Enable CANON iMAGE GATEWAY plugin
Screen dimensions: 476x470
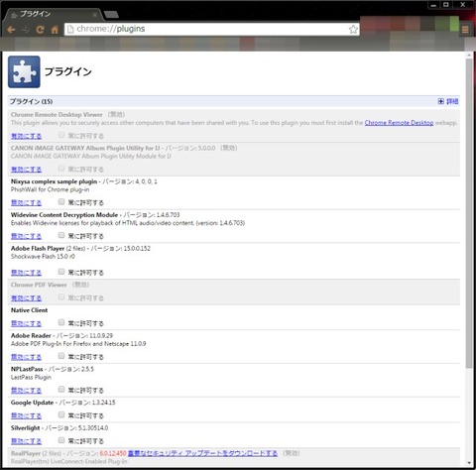click(x=26, y=170)
